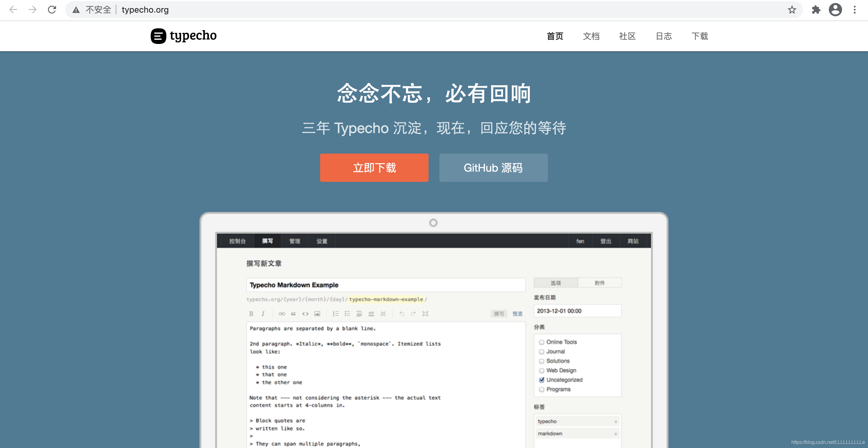Select the 设置 admin tab
This screenshot has height=448, width=868.
click(x=322, y=241)
